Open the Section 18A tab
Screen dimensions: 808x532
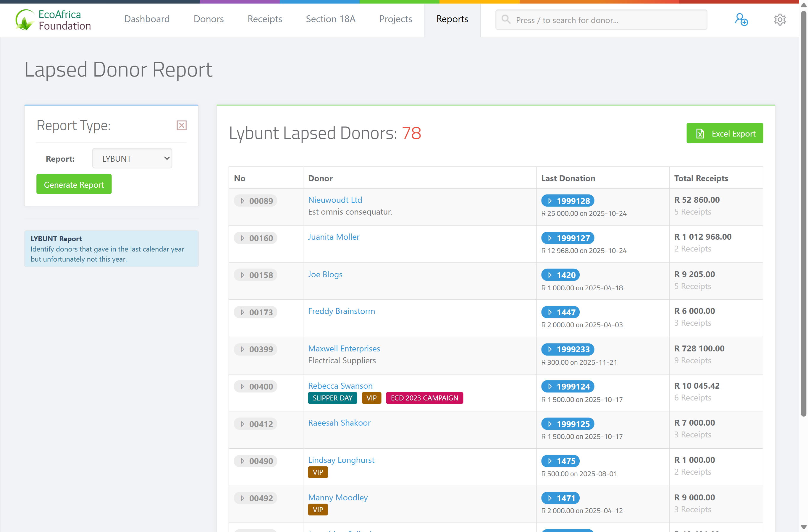pos(330,19)
